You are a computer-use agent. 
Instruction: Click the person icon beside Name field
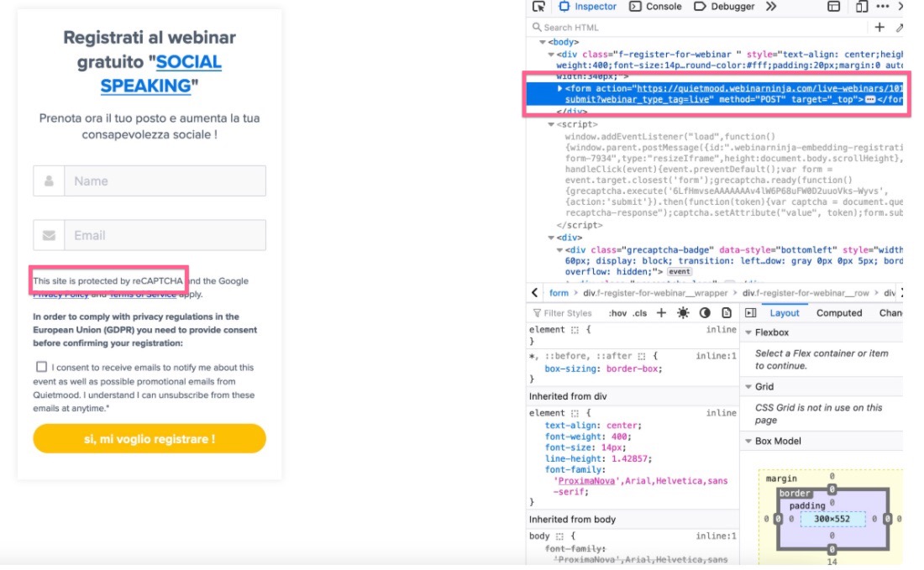tap(49, 180)
